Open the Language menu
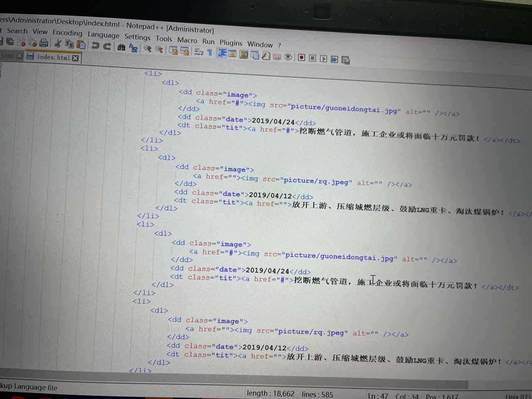Screen dimensions: 532x399 tap(103, 35)
